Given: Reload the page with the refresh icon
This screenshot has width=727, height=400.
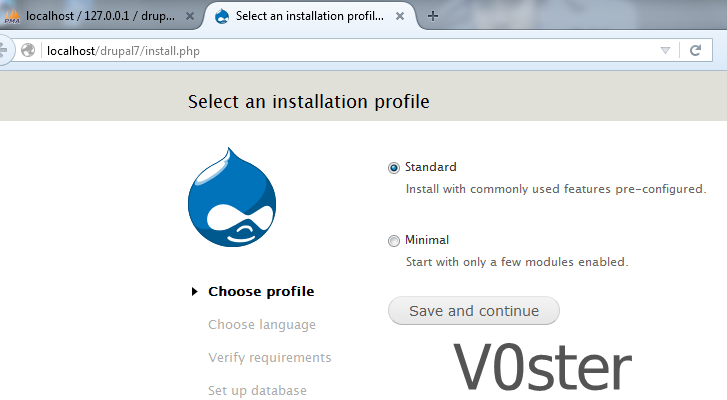Looking at the screenshot, I should [695, 50].
